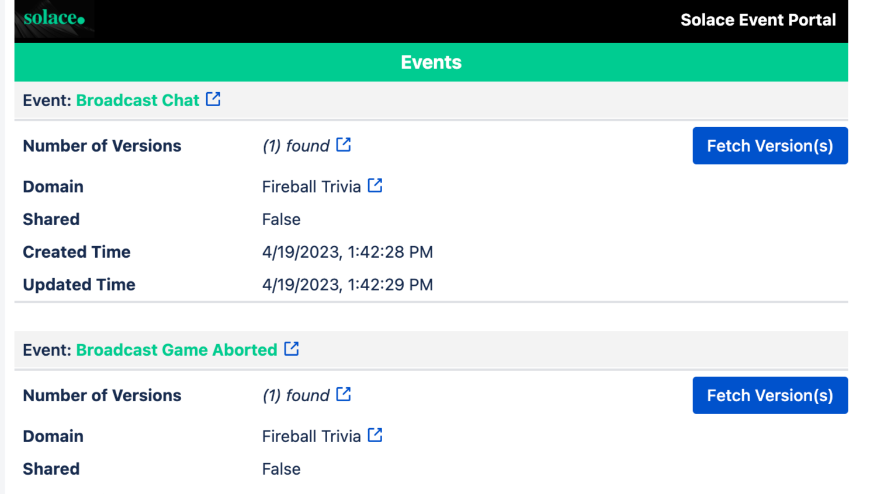The image size is (870, 494).
Task: Click the Shared False value under Broadcast Chat
Action: [x=281, y=219]
